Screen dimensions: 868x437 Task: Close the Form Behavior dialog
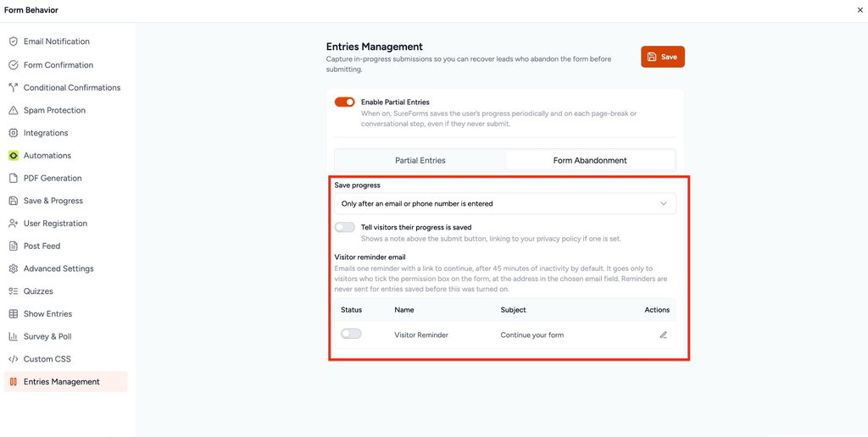point(859,10)
